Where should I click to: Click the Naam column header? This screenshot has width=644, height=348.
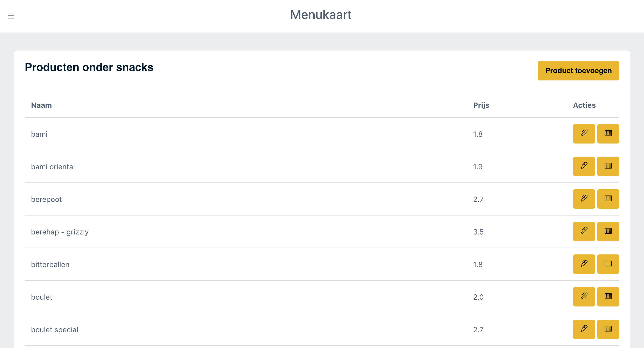(x=41, y=105)
